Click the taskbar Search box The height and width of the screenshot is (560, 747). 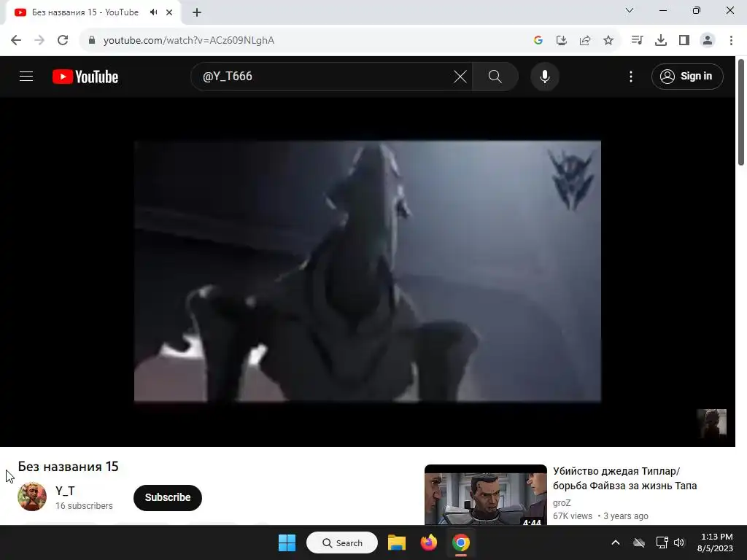coord(342,542)
